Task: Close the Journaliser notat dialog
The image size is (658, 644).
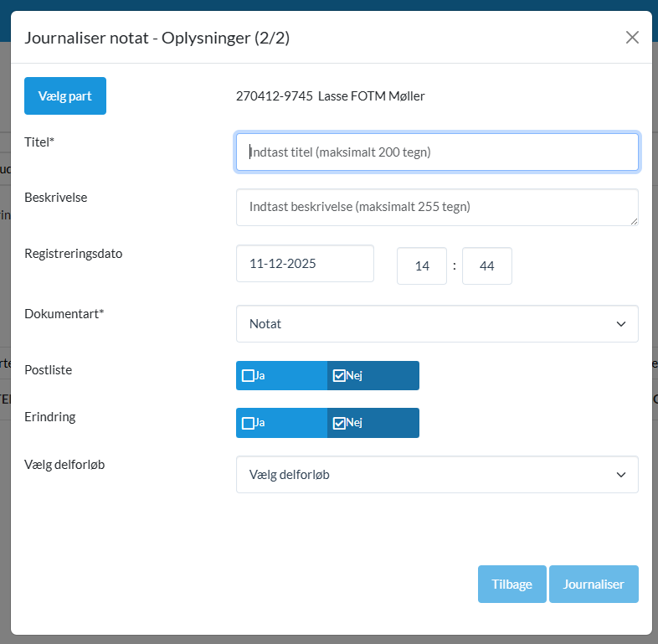Action: (632, 37)
